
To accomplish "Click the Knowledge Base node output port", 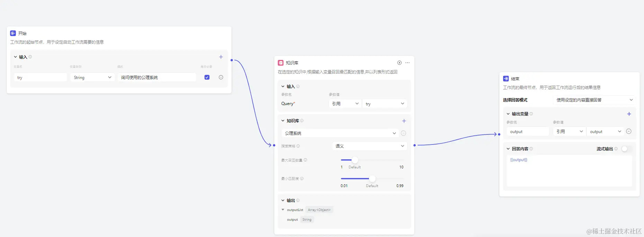I will click(415, 145).
